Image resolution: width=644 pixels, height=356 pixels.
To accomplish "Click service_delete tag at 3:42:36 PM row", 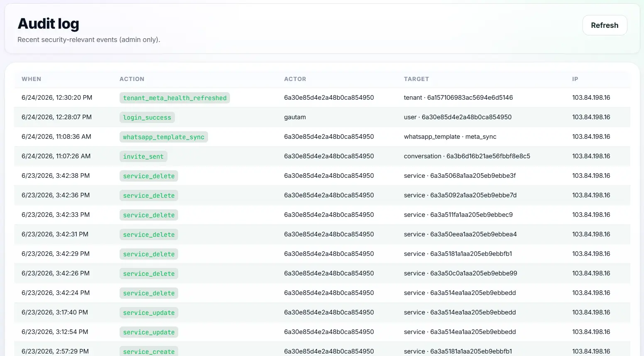I will (149, 196).
